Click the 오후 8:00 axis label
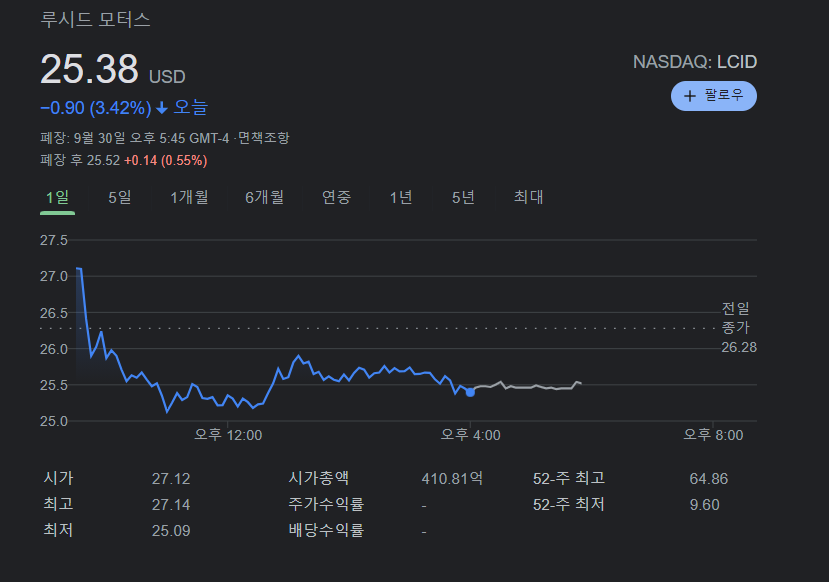The image size is (829, 582). [713, 435]
